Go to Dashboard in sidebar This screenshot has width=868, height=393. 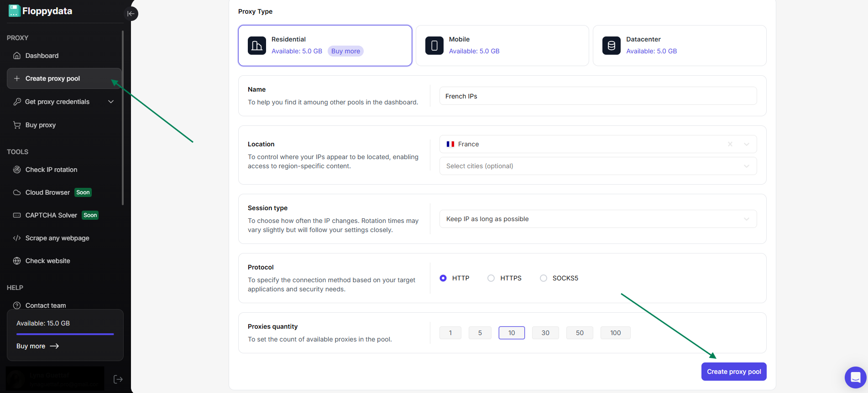coord(42,56)
